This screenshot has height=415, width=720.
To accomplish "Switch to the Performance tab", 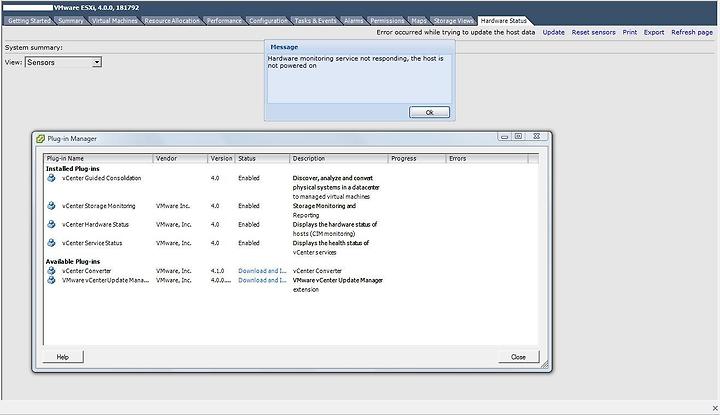I will [x=224, y=21].
